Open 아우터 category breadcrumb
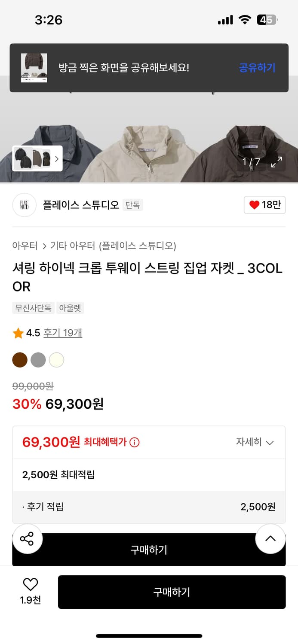The width and height of the screenshot is (298, 644). [x=25, y=246]
